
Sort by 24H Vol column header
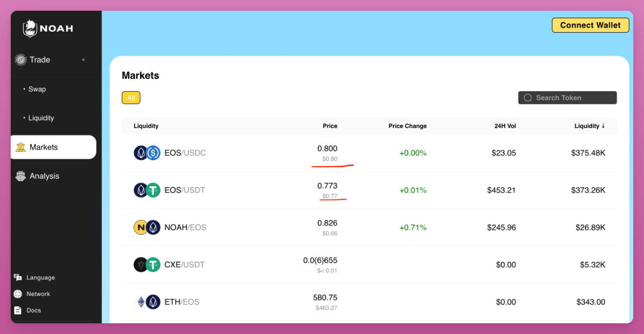point(504,126)
